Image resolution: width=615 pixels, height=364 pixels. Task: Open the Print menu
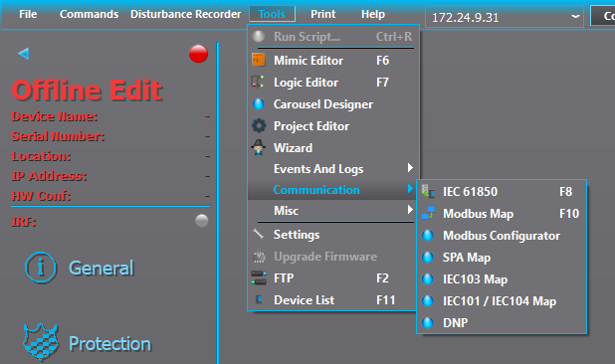322,14
